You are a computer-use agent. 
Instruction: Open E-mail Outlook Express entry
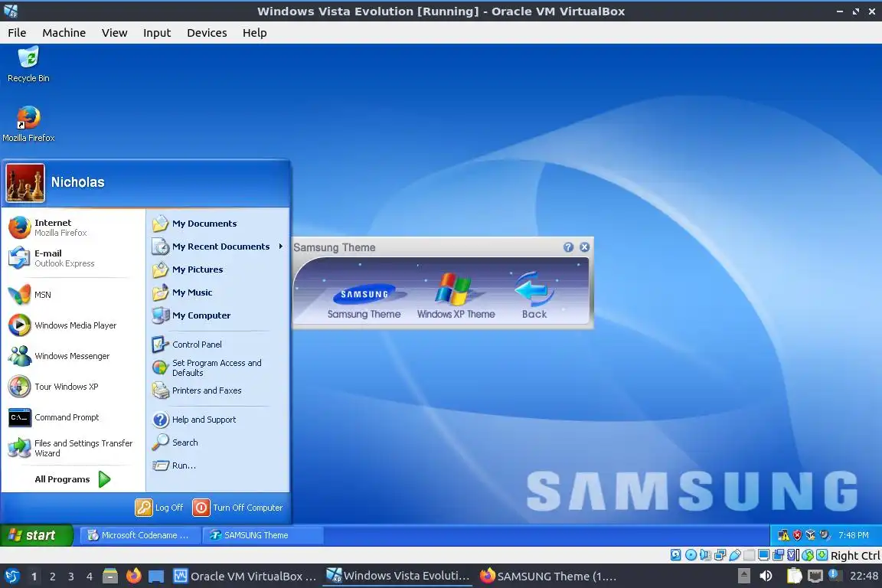point(73,258)
